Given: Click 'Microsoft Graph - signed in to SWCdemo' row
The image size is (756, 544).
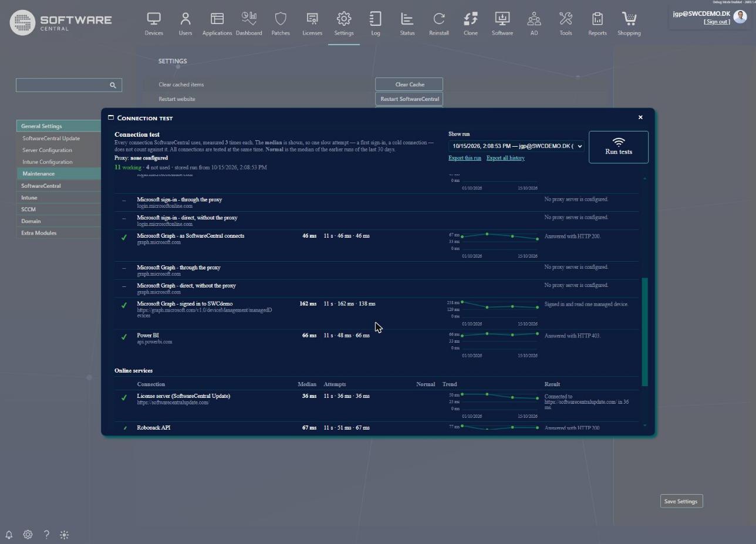Looking at the screenshot, I should [x=376, y=313].
